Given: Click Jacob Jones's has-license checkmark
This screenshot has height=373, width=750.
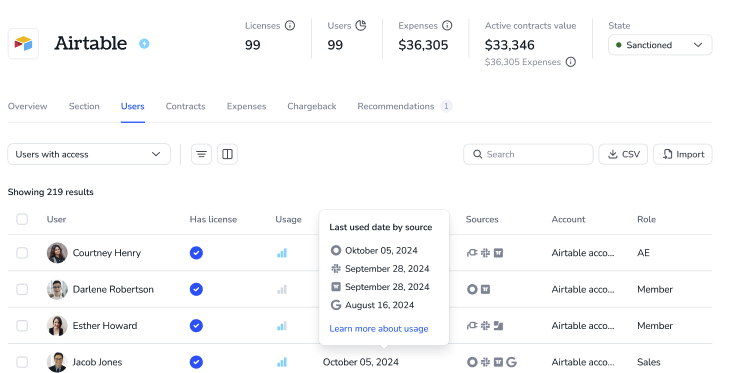Looking at the screenshot, I should pyautogui.click(x=196, y=362).
